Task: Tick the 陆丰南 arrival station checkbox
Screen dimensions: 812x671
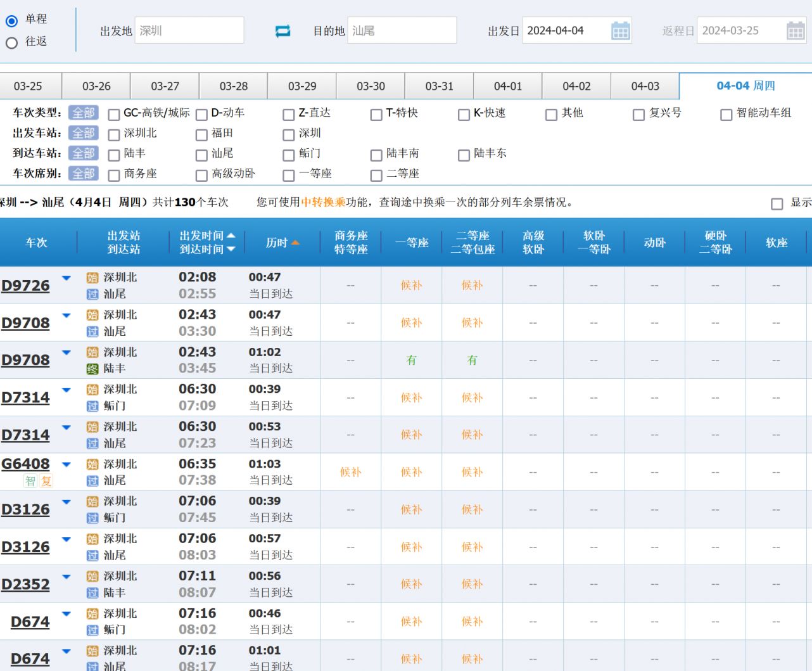Action: pos(376,155)
